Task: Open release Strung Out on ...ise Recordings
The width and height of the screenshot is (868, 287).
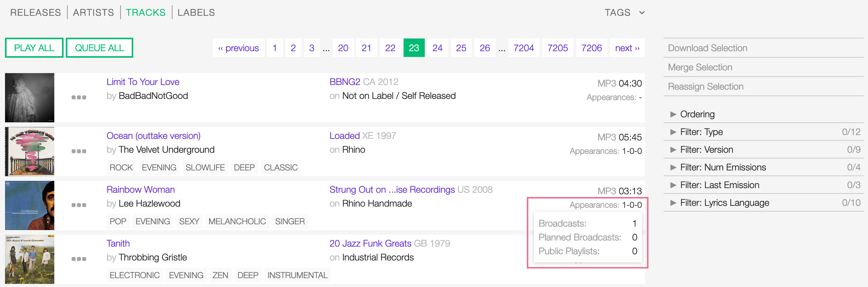Action: [x=392, y=190]
